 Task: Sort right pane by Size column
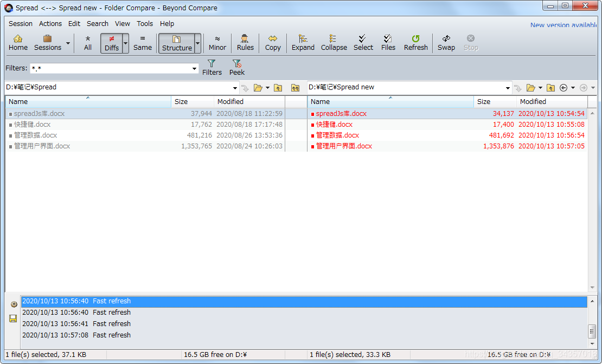495,102
